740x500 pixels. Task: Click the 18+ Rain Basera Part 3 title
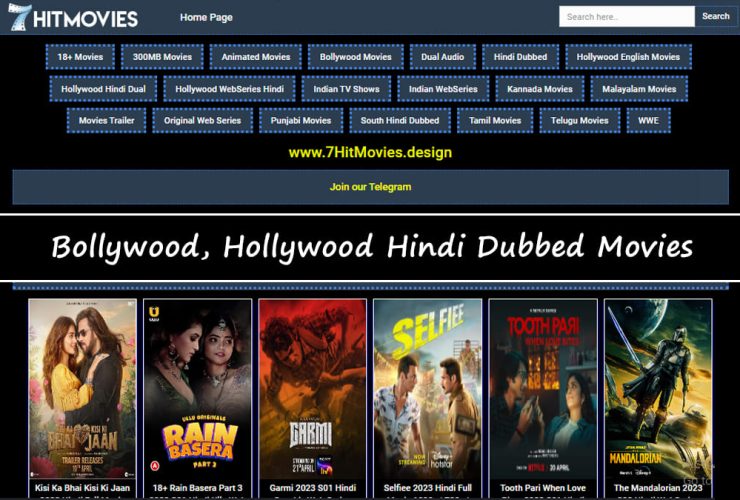tap(197, 488)
